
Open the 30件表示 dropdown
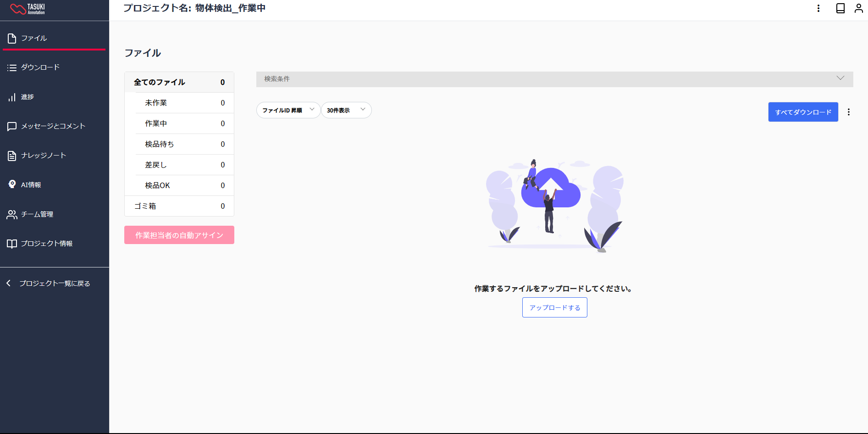[346, 110]
